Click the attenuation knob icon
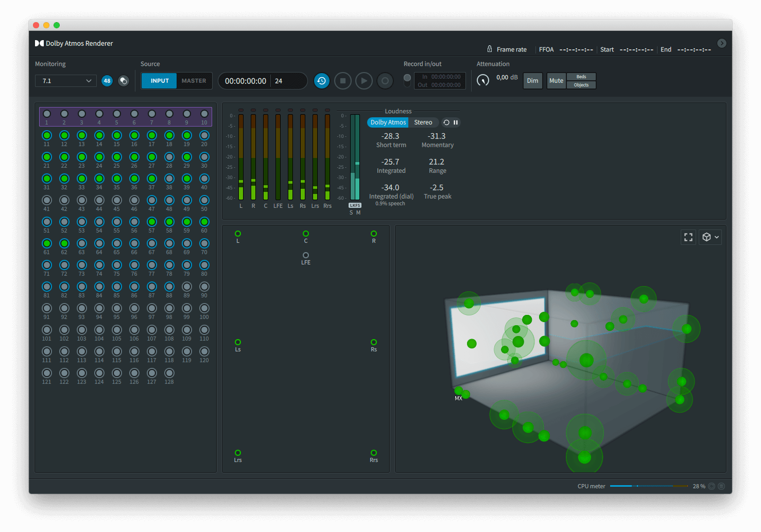 tap(483, 80)
